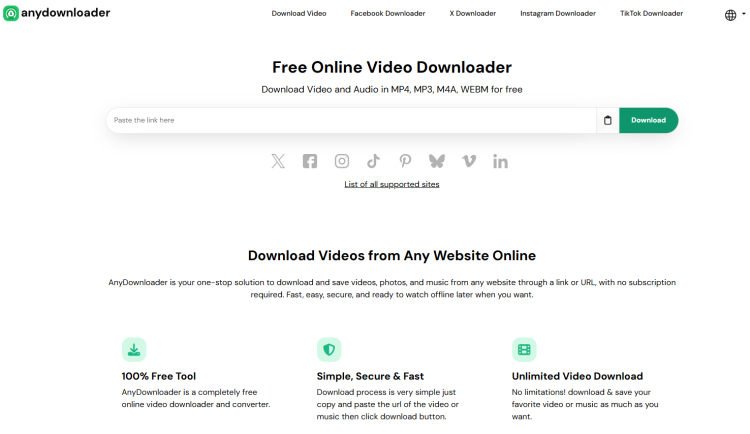Expand the language dropdown arrow
Viewport: 750px width, 434px height.
click(743, 14)
